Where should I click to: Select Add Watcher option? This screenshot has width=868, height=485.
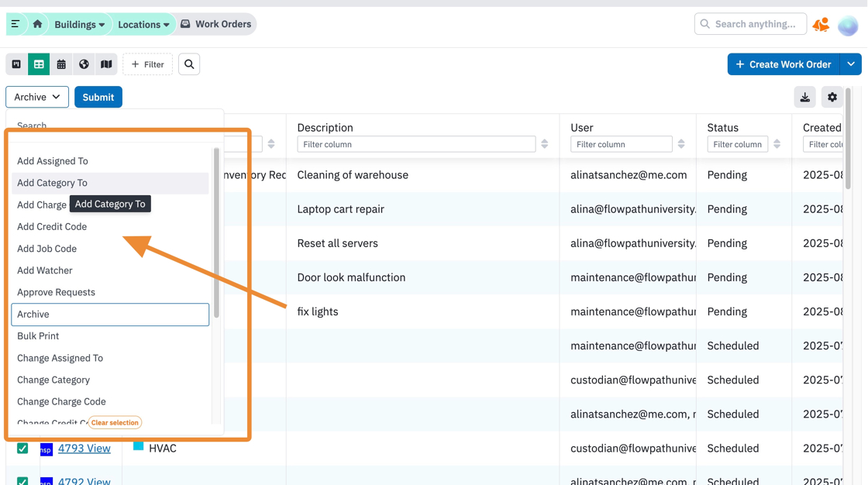coord(110,270)
